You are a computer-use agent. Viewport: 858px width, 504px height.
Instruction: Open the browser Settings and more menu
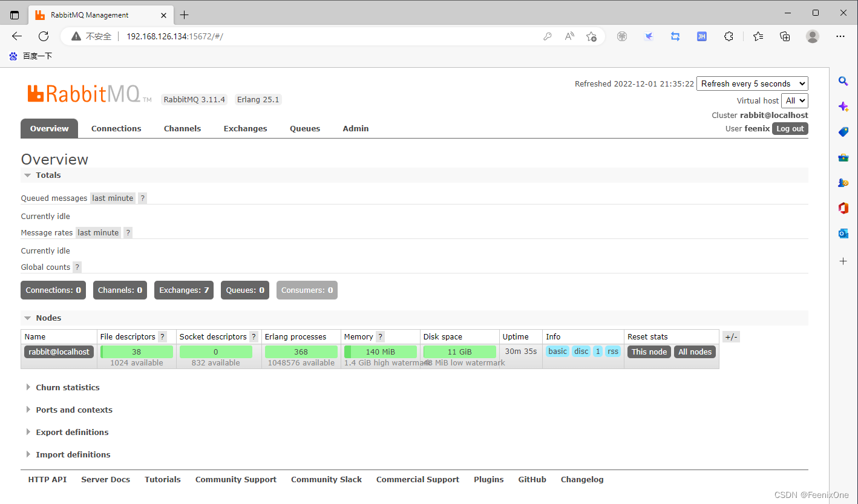click(x=840, y=36)
